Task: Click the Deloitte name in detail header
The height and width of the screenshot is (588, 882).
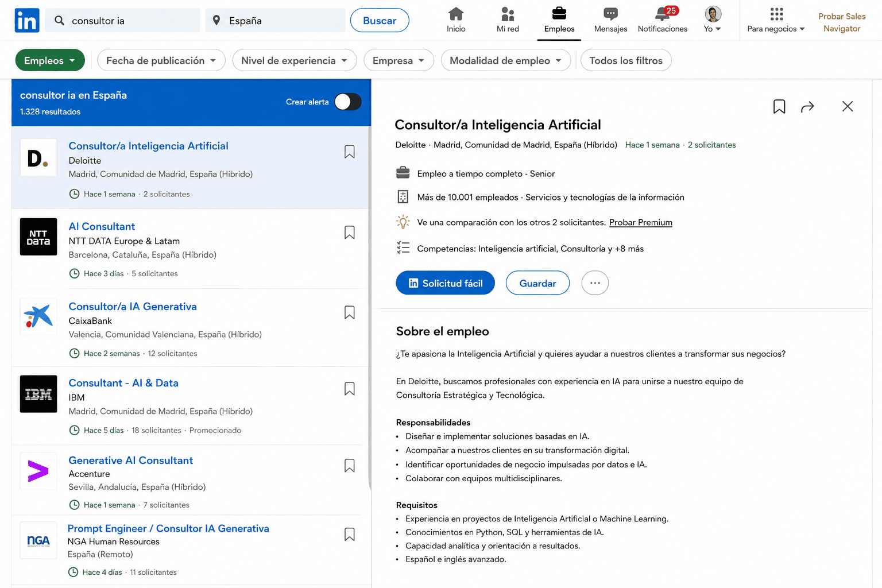Action: (x=411, y=145)
